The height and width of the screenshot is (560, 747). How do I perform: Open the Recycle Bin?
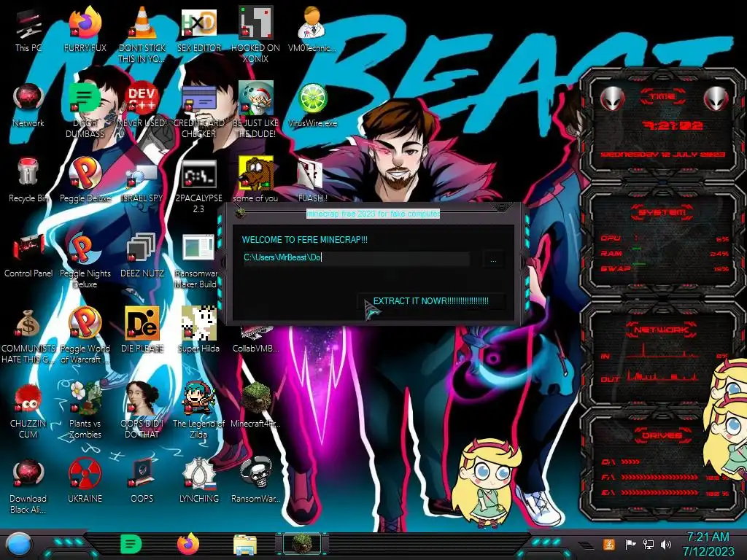(28, 181)
